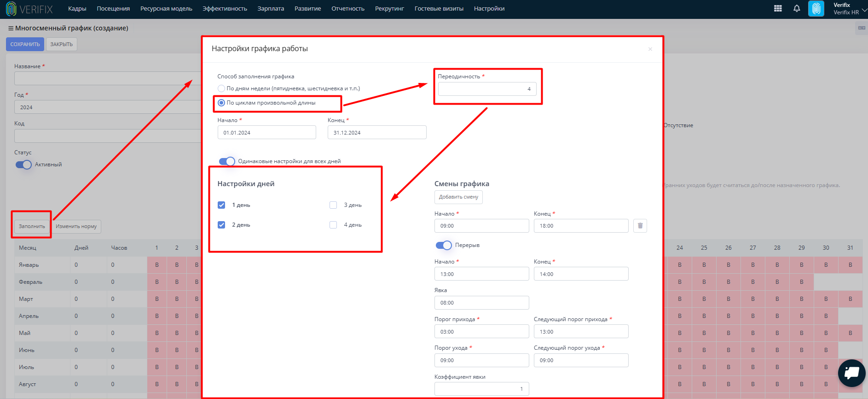Open the Гостевые визиты menu
The image size is (868, 399).
(439, 9)
